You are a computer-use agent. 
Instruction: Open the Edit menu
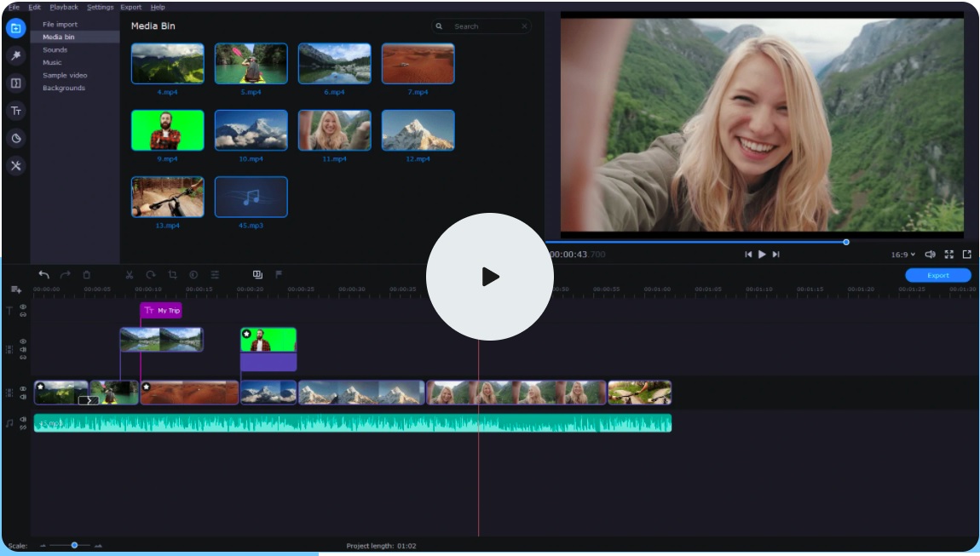point(34,7)
